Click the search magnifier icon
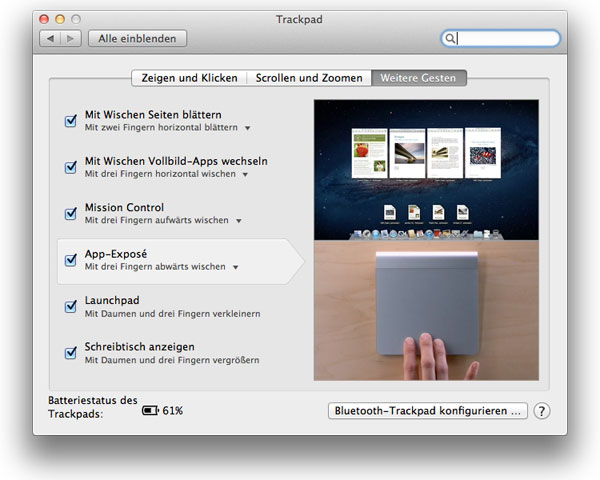The image size is (600, 480). (x=451, y=39)
